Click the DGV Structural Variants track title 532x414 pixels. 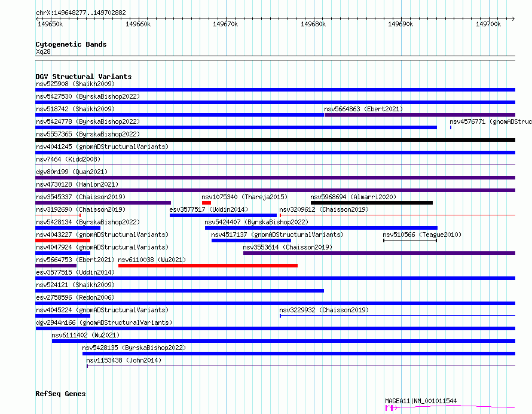[84, 77]
